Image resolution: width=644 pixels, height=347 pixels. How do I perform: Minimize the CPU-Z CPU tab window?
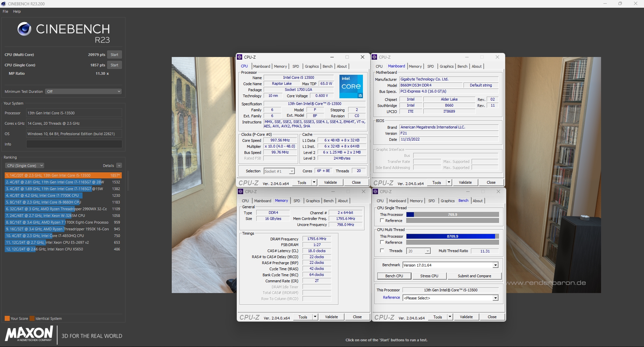pos(332,57)
